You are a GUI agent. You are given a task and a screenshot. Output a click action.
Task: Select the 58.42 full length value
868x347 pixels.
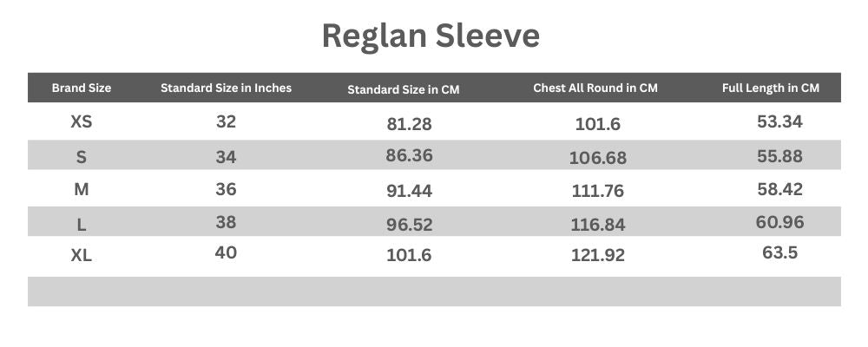(x=779, y=189)
